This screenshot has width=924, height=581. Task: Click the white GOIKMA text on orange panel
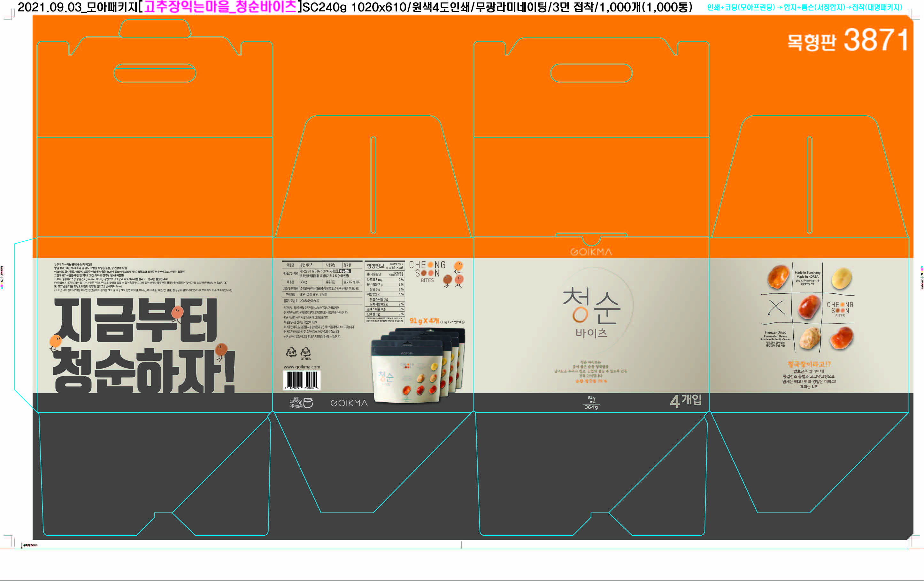click(591, 252)
